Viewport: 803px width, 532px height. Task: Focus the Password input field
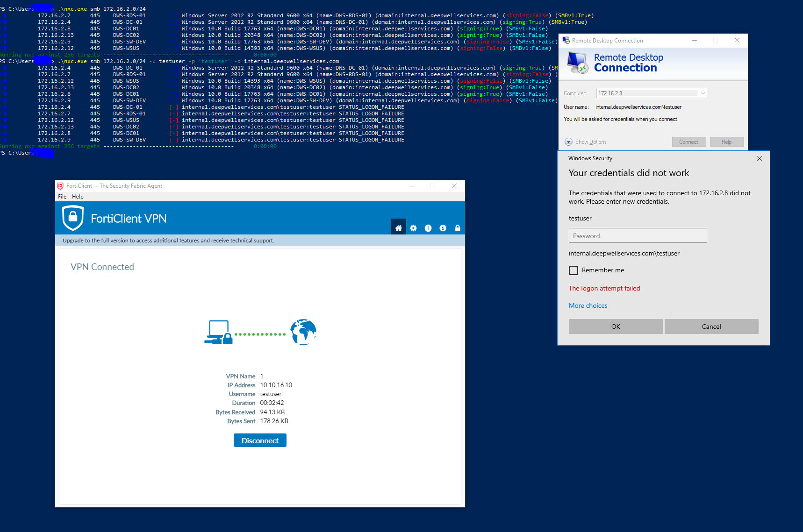(x=638, y=235)
